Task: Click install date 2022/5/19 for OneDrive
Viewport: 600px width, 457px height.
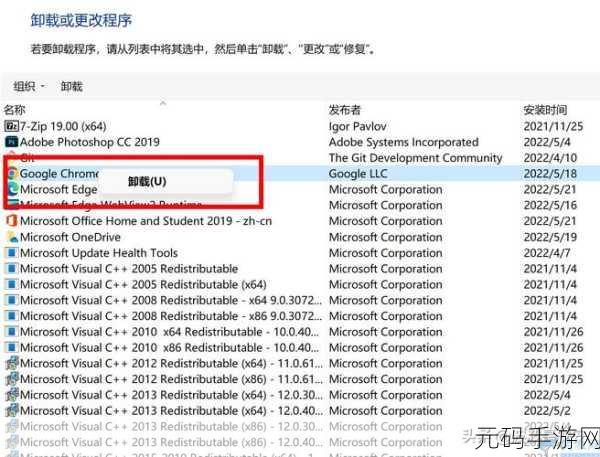Action: coord(550,237)
